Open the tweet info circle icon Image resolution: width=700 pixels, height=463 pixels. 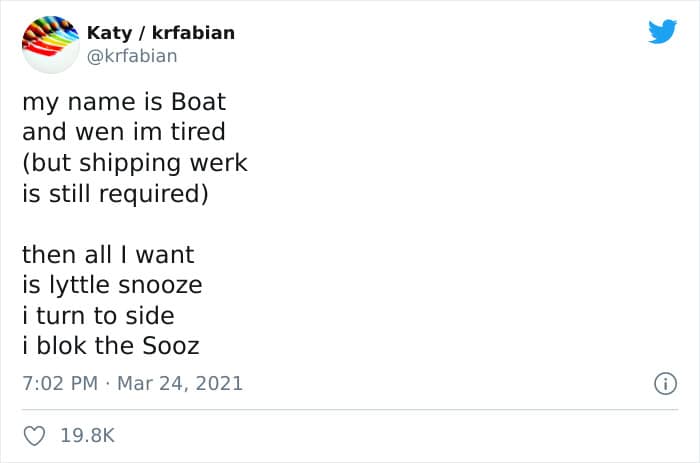pos(666,384)
